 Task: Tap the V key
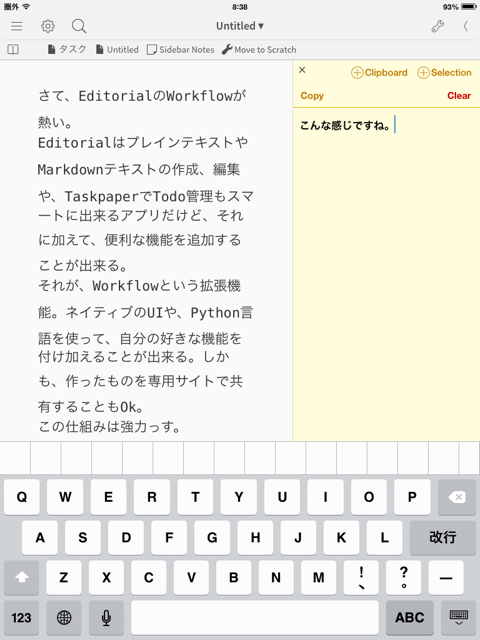[x=191, y=577]
